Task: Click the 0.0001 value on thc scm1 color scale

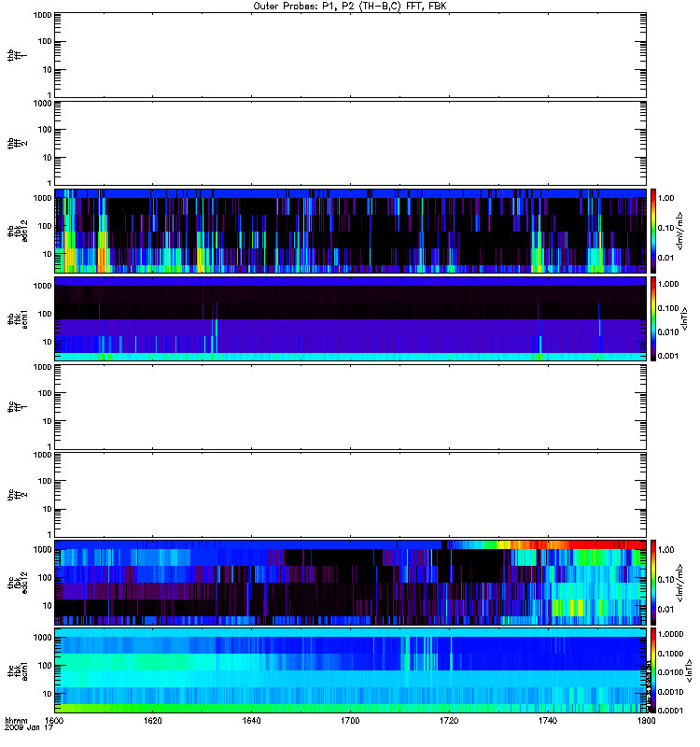Action: [x=670, y=711]
